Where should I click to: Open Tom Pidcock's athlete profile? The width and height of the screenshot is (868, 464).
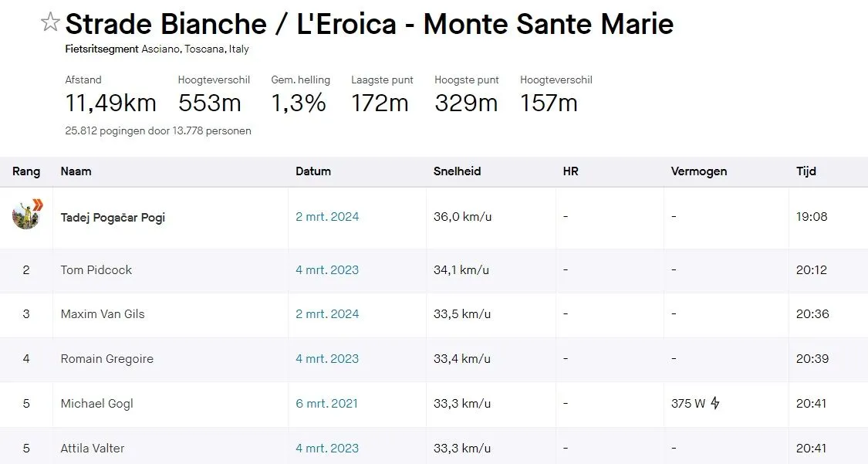[x=96, y=269]
